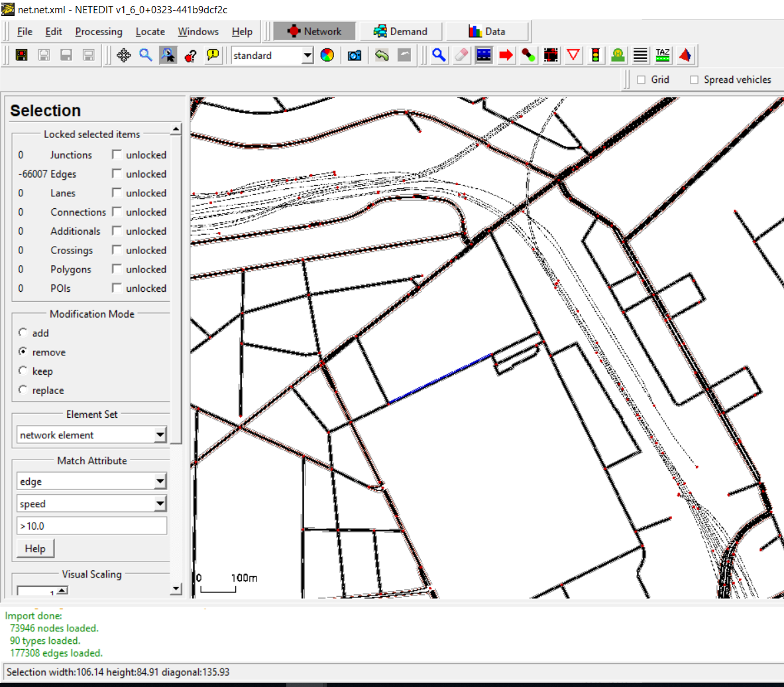Click the first grayed save disk icon
Screen dimensions: 784x687
pyautogui.click(x=44, y=55)
